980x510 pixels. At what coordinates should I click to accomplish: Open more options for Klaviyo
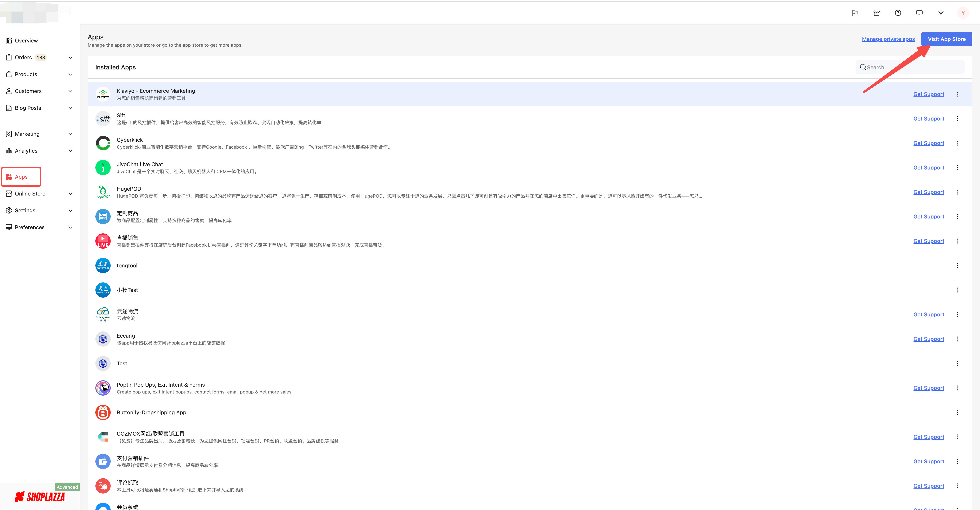pyautogui.click(x=958, y=94)
